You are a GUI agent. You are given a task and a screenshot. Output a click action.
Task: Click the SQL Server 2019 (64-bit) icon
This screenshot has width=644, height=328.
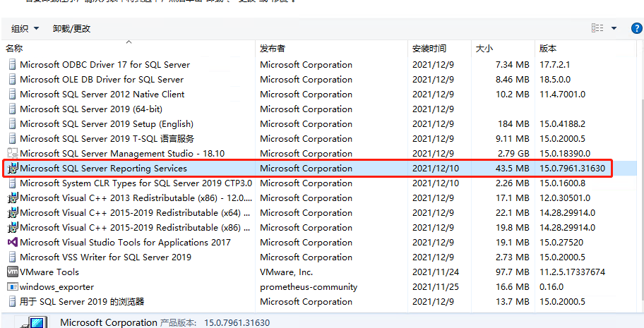click(x=13, y=109)
